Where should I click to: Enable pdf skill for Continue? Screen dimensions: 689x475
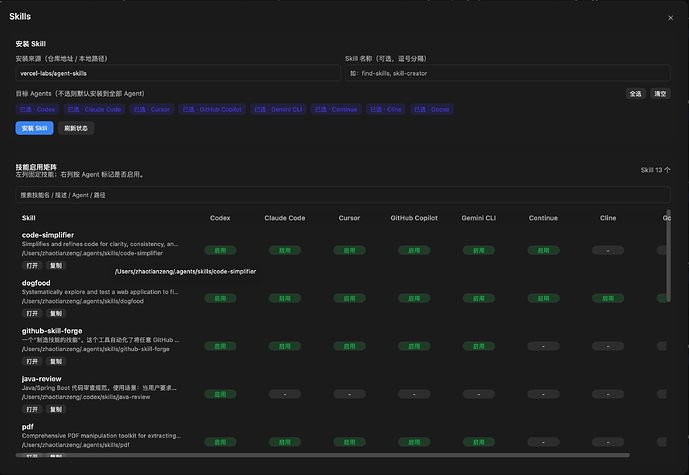[x=544, y=442]
